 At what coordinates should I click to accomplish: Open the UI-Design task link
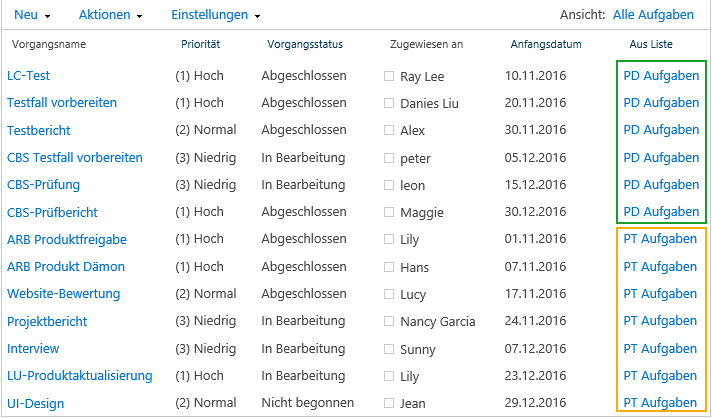[x=35, y=403]
